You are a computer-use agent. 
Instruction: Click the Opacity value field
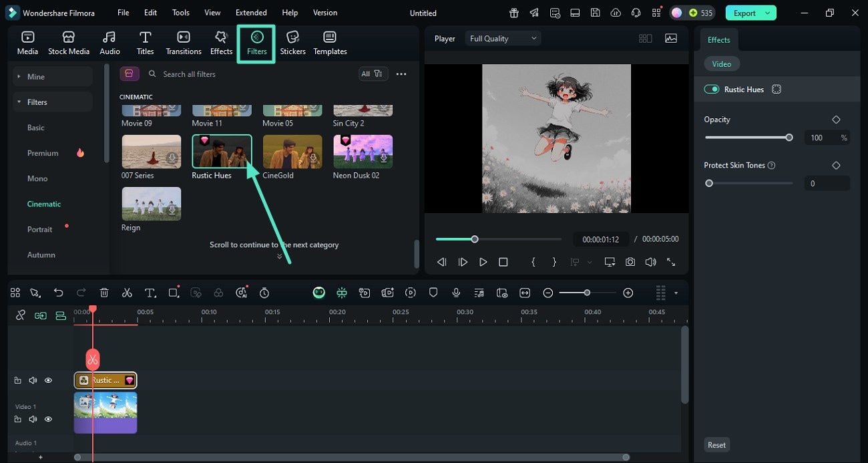pos(827,138)
